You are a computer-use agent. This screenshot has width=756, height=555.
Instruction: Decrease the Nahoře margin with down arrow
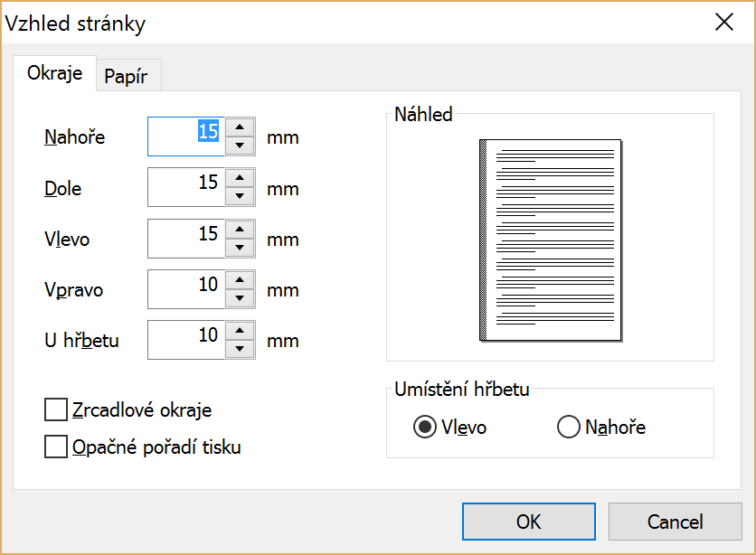239,146
